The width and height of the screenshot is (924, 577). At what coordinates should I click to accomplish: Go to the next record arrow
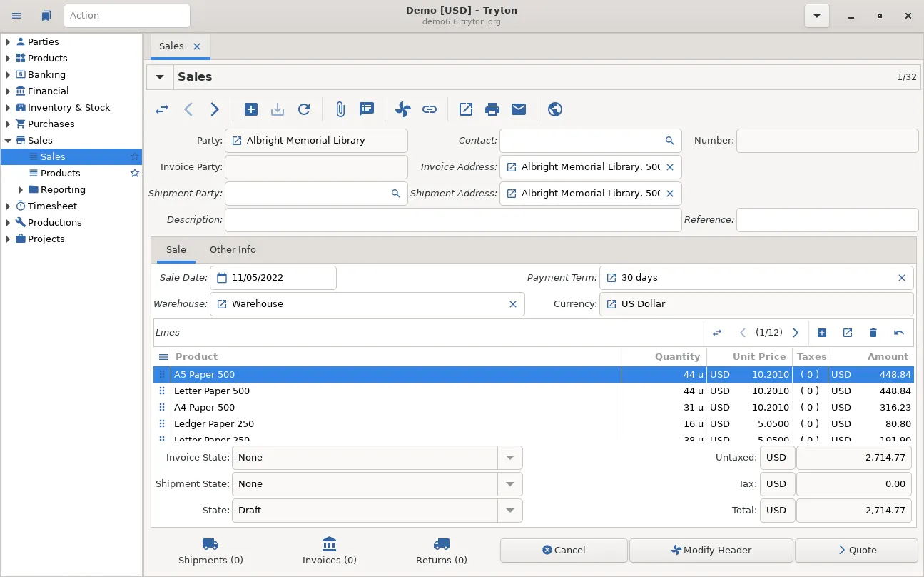[215, 109]
